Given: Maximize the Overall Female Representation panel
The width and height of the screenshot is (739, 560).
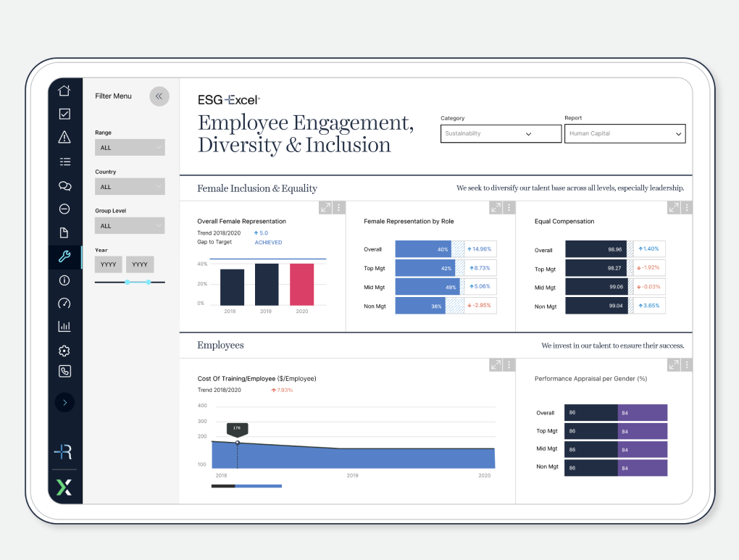Looking at the screenshot, I should click(325, 208).
